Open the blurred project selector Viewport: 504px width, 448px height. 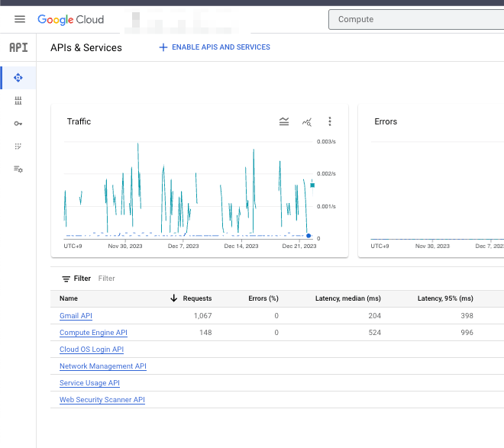(x=185, y=21)
